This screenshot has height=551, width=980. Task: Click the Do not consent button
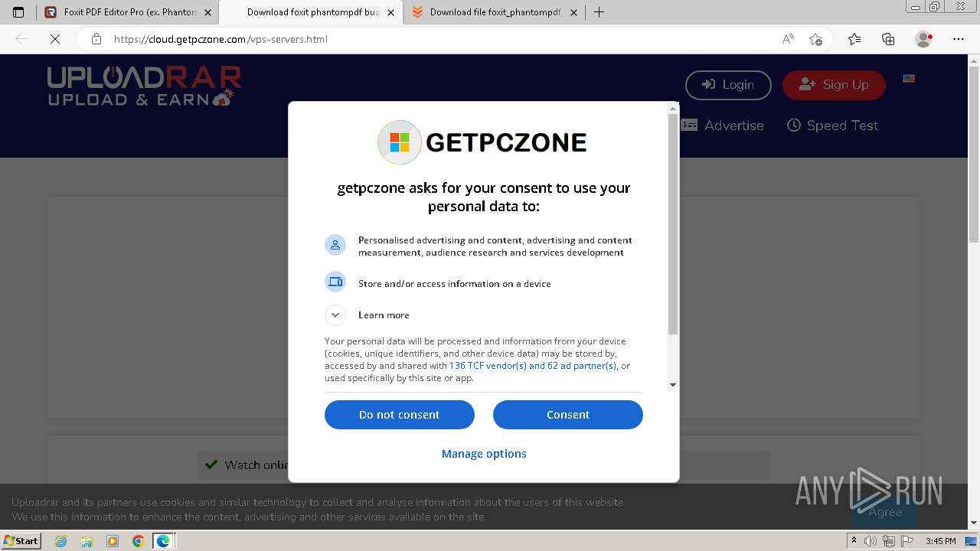tap(400, 415)
